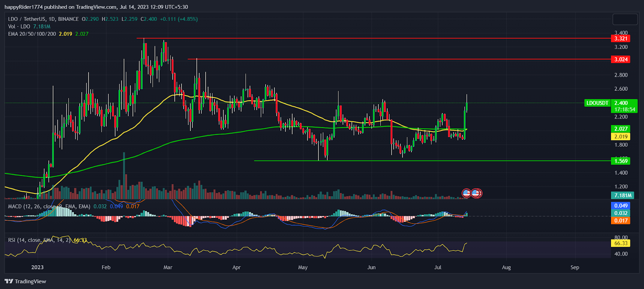Screen dimensions: 644x289
Task: Select the Vol · LDO volume legend
Action: pos(19,27)
